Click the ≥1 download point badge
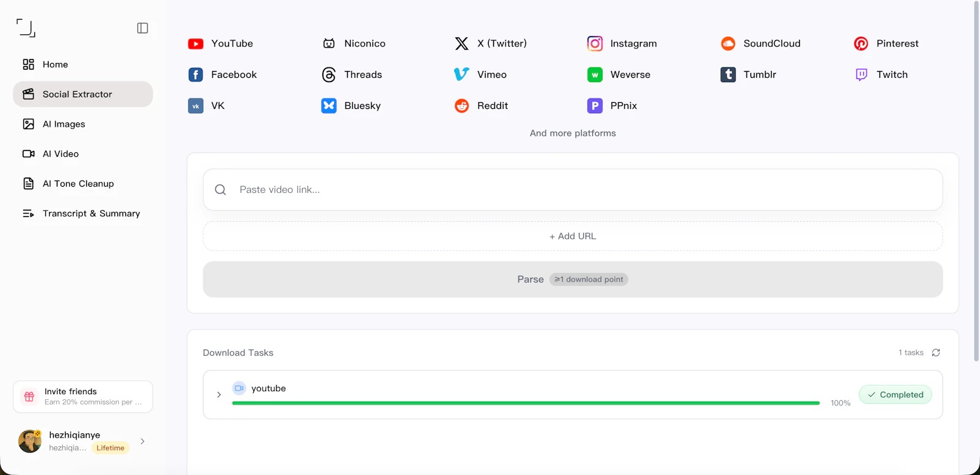 click(x=589, y=279)
